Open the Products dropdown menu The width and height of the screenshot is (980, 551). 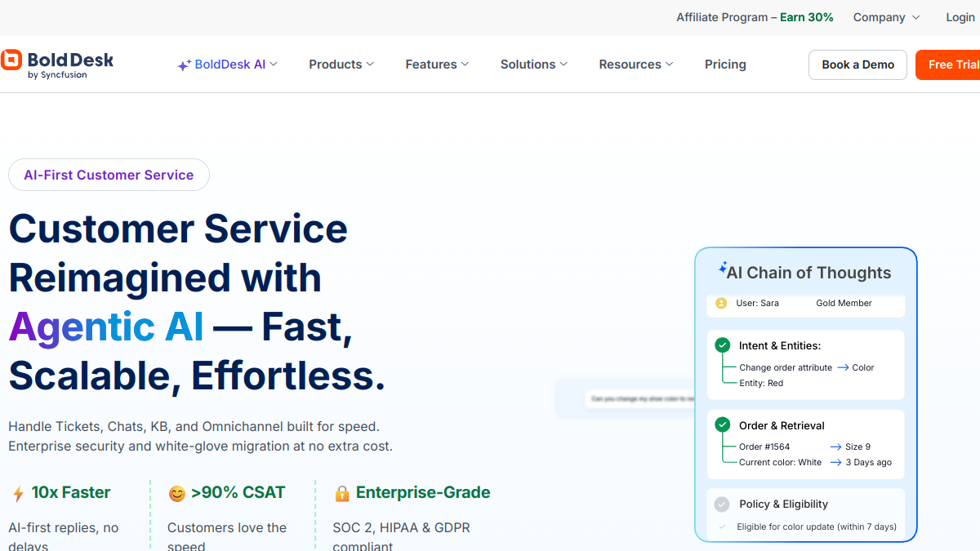341,64
